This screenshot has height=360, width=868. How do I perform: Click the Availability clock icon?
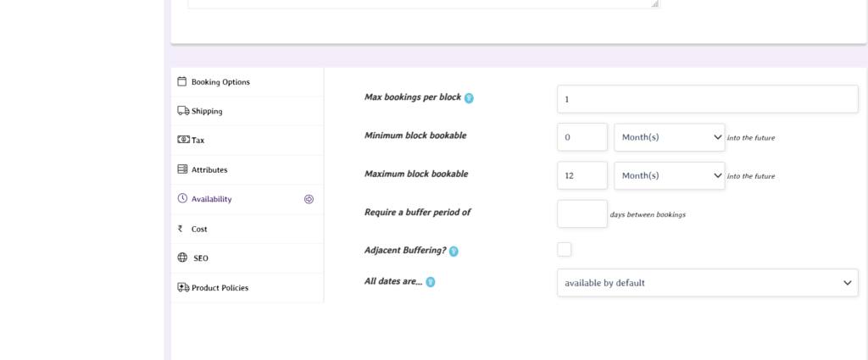[x=182, y=199]
